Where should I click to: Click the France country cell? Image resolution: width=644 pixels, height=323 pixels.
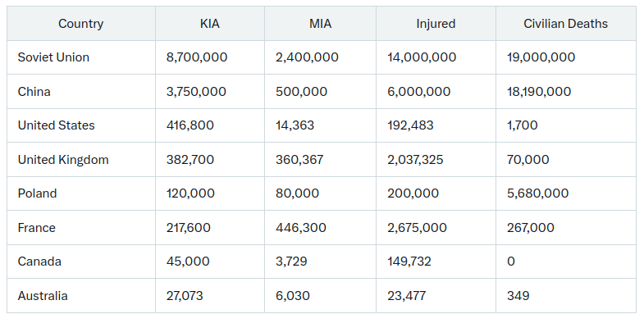[37, 227]
